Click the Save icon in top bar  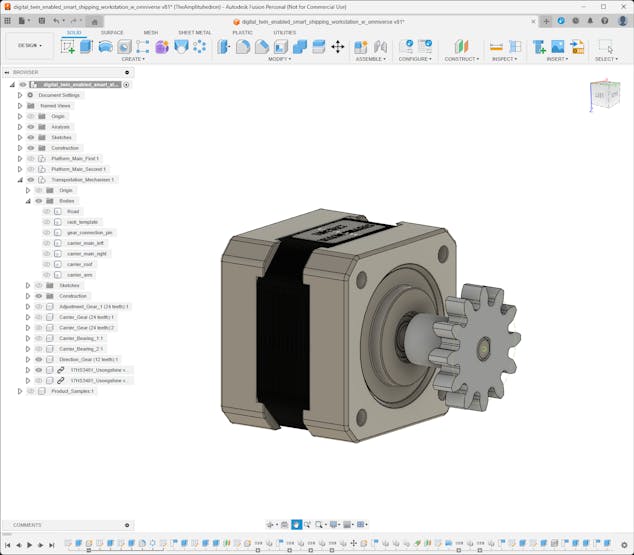click(41, 20)
